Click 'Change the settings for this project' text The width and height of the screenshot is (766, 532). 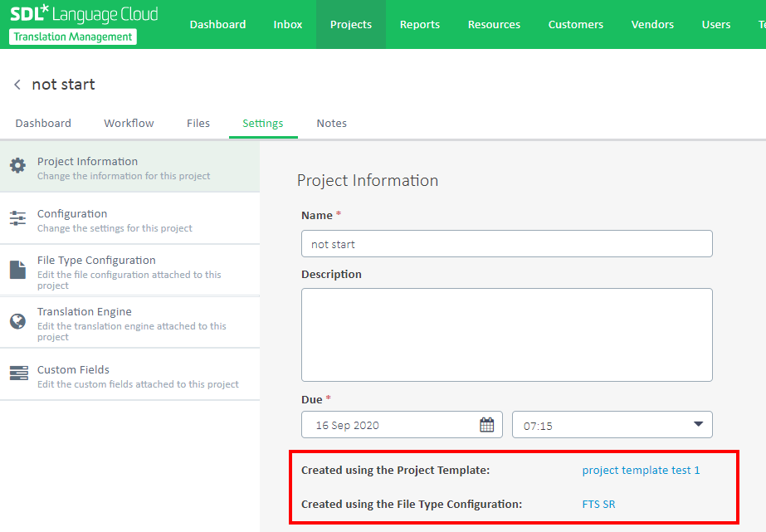pos(115,228)
